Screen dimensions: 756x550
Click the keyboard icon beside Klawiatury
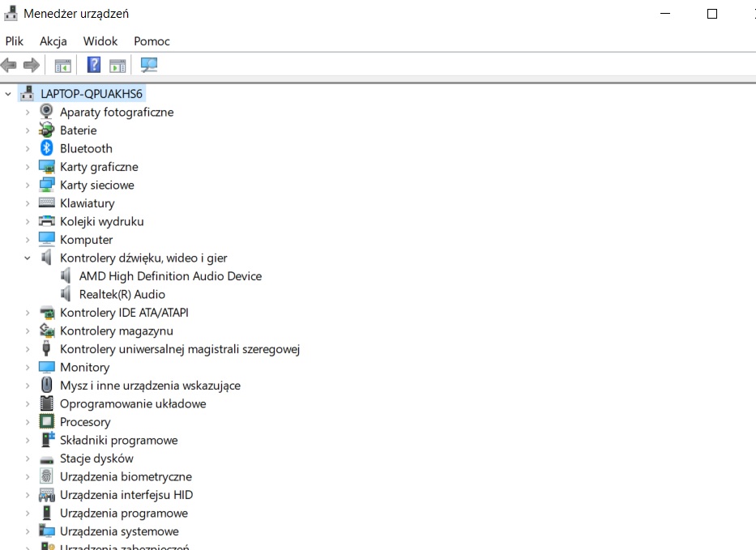(x=47, y=203)
